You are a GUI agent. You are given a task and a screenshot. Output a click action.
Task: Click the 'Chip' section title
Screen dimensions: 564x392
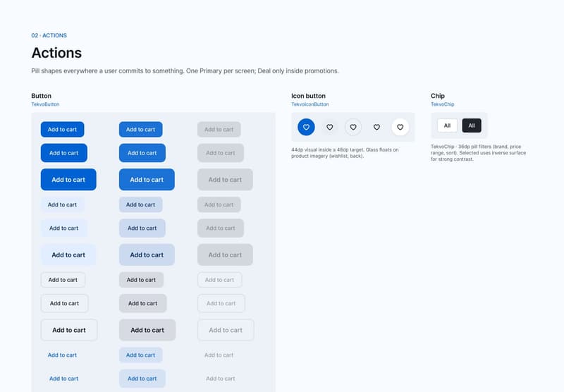(x=438, y=96)
